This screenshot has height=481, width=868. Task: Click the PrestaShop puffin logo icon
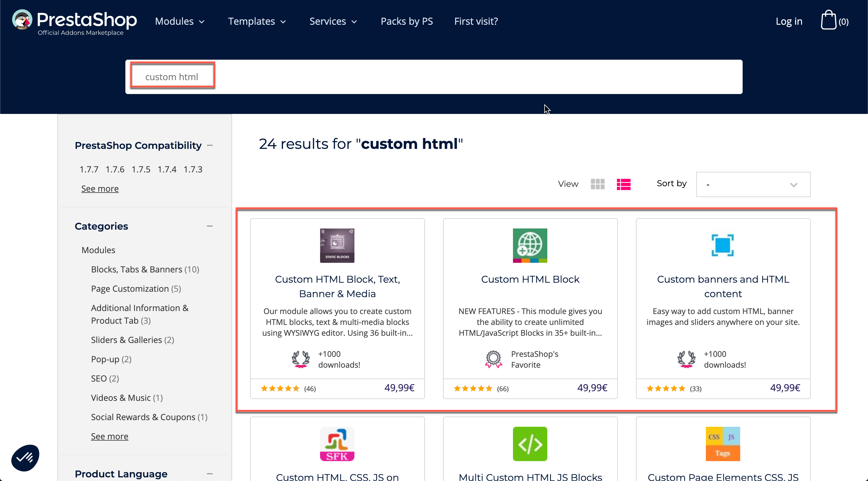click(22, 20)
